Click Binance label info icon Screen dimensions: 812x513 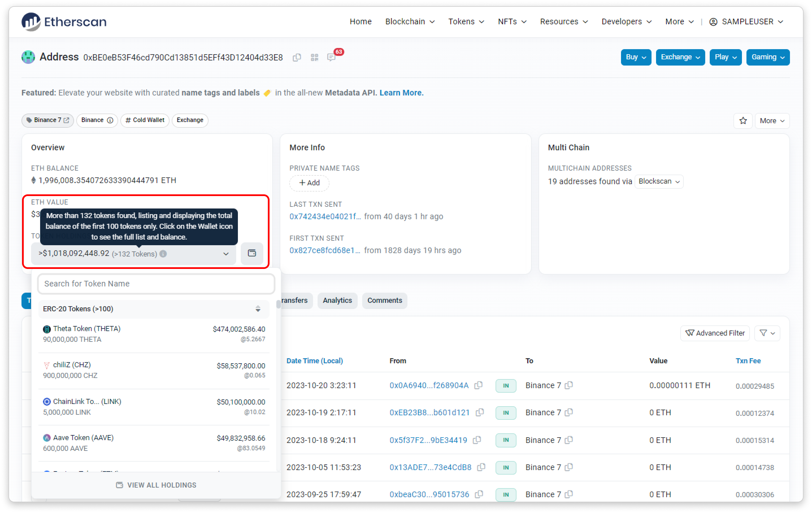110,120
